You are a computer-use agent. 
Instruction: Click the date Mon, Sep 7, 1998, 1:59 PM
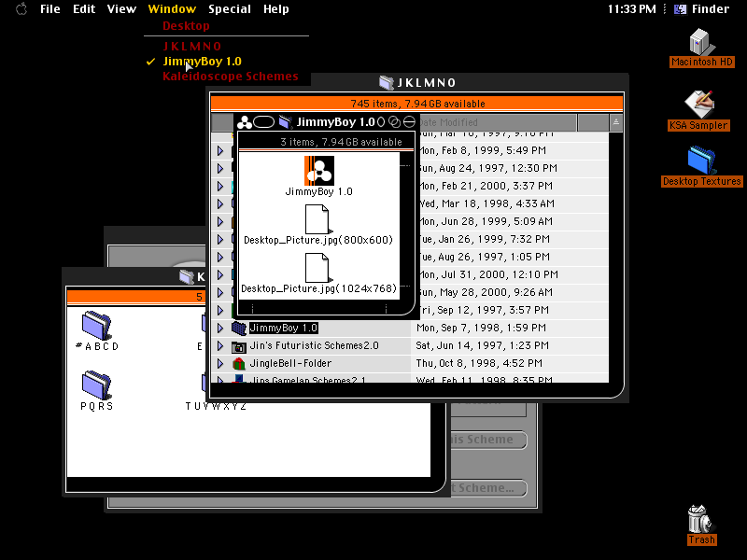pos(481,329)
